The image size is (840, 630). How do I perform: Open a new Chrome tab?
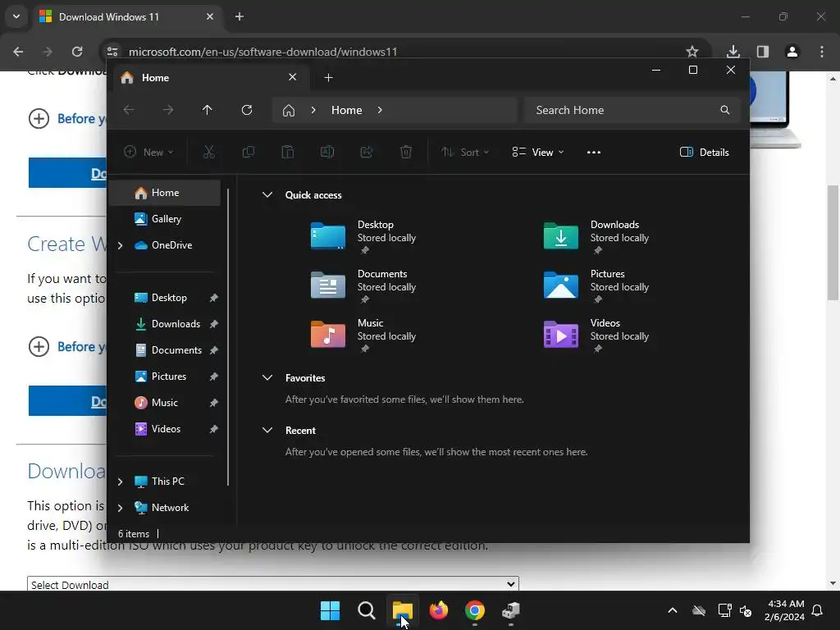[240, 16]
